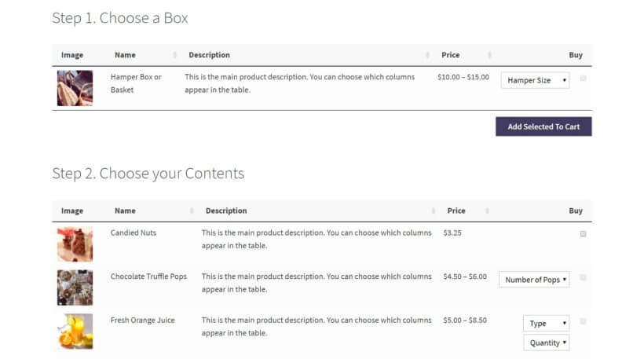Select the $5.00 – $8.50 price
Image resolution: width=644 pixels, height=359 pixels.
(x=465, y=320)
